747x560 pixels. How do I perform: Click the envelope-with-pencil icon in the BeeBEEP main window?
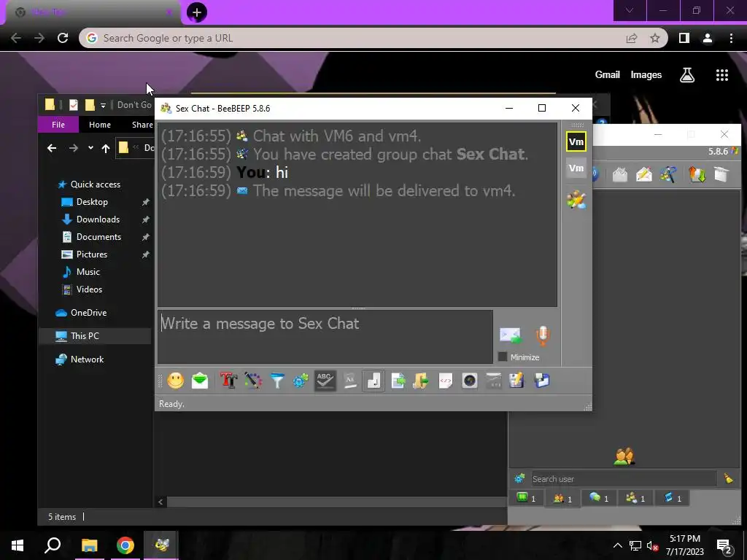click(643, 174)
